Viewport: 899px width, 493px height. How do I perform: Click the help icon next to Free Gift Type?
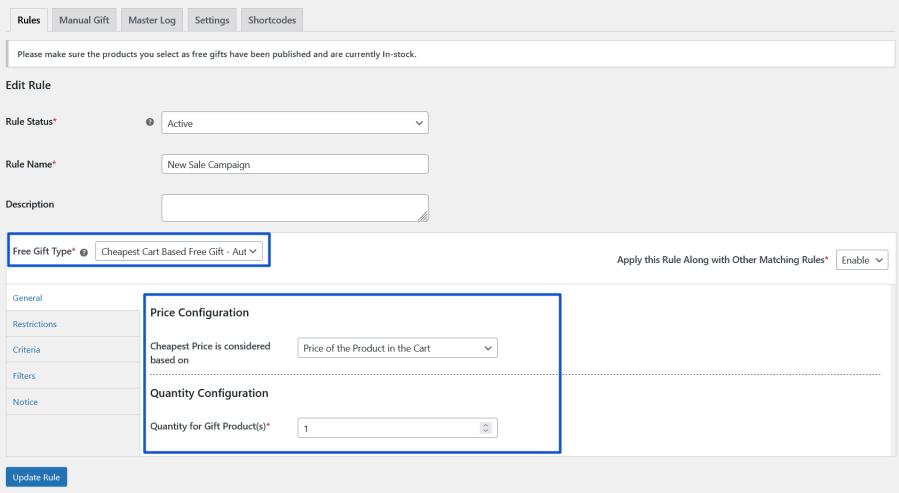coord(84,252)
